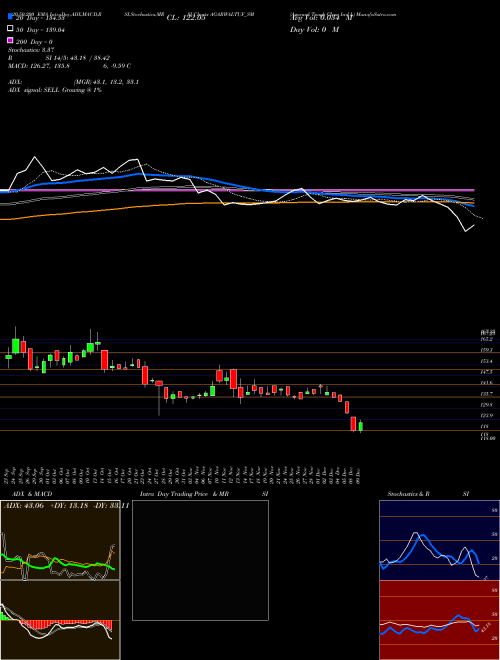This screenshot has width=500, height=660.
Task: Click the 'ADX signal: SELL Growing' line
Action: tap(55, 90)
